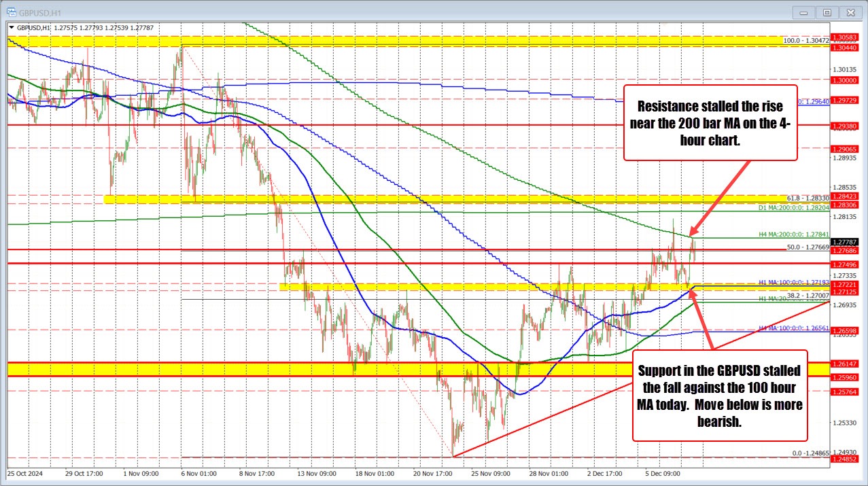Click the '25 Oct 2024' time axis label

click(27, 472)
